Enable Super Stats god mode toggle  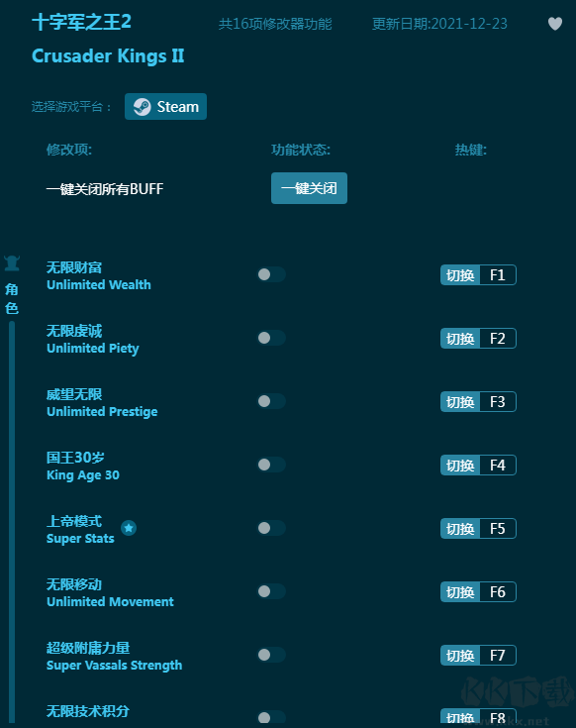[271, 528]
